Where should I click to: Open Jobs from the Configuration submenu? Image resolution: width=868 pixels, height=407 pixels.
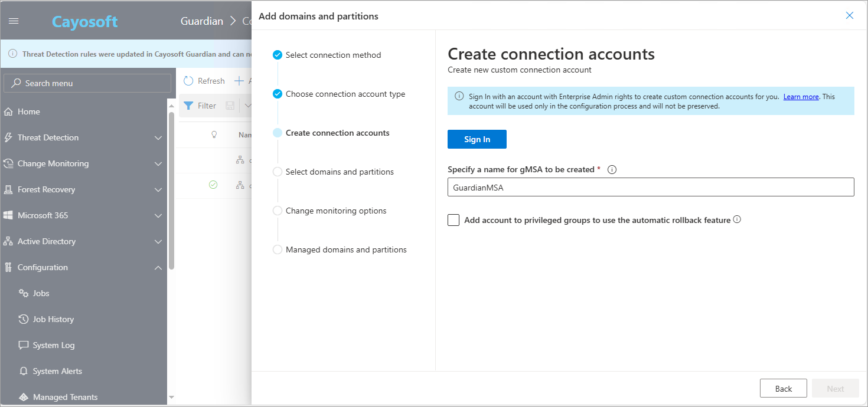[41, 293]
